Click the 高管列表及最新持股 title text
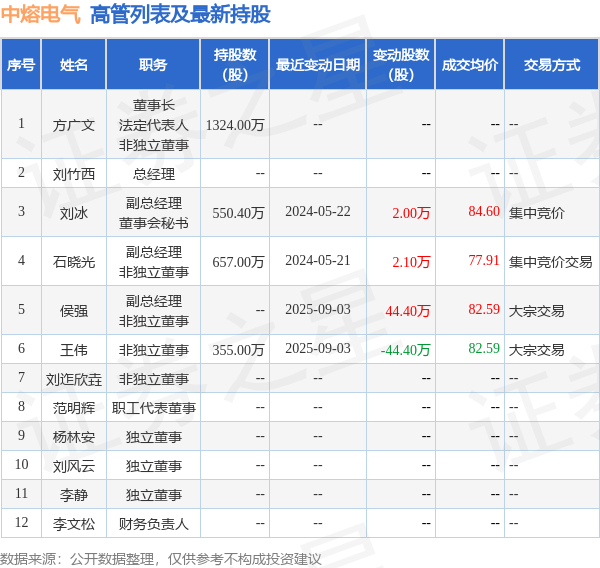Viewport: 600px width, 568px height. click(x=180, y=15)
